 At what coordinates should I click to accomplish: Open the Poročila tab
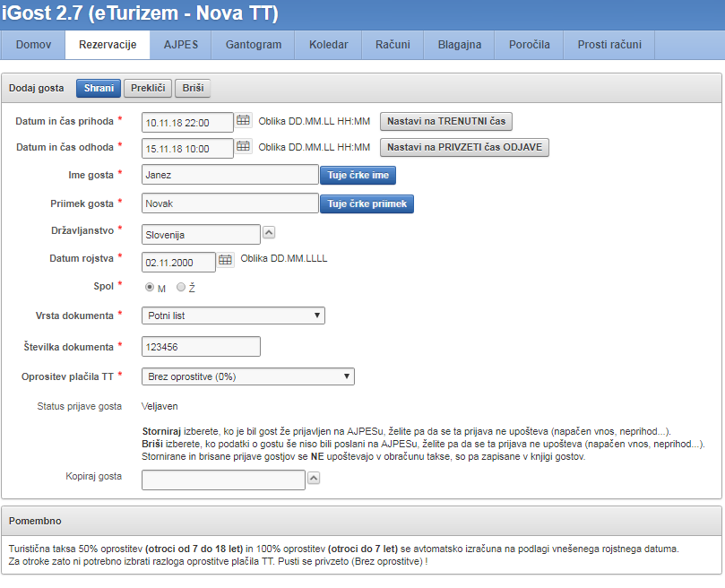pyautogui.click(x=529, y=45)
